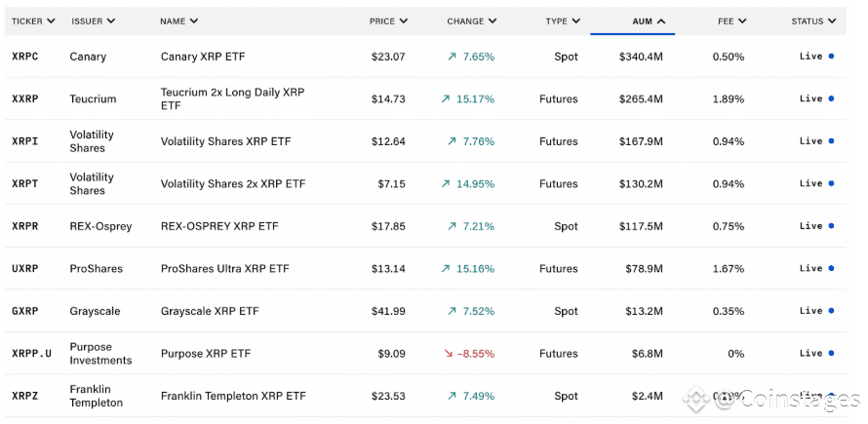The height and width of the screenshot is (424, 868).
Task: Toggle the AUM column sort order
Action: (648, 20)
